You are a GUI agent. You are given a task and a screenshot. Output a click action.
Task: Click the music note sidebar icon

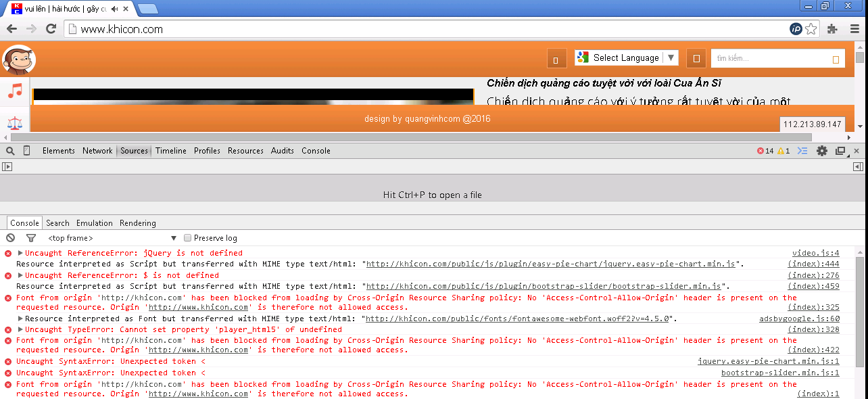click(x=15, y=91)
